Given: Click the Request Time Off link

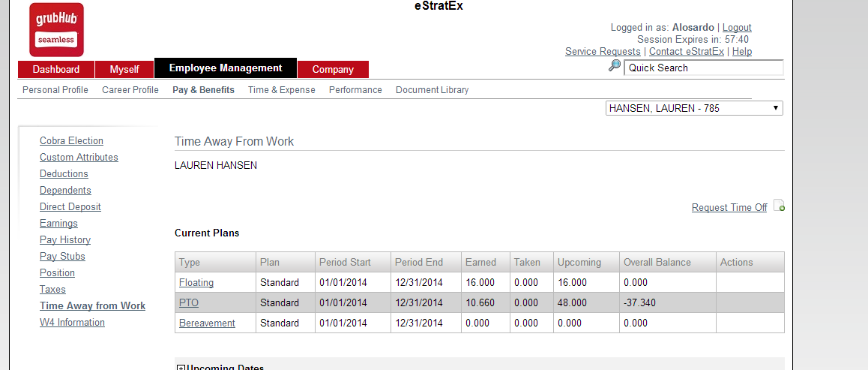Looking at the screenshot, I should pos(729,207).
